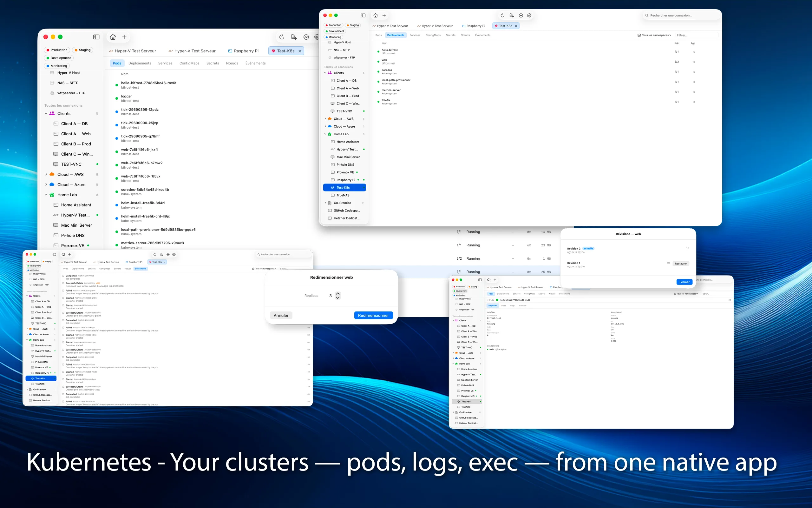Image resolution: width=812 pixels, height=508 pixels.
Task: Click Annuler in Redimensionner web dialog
Action: click(281, 316)
